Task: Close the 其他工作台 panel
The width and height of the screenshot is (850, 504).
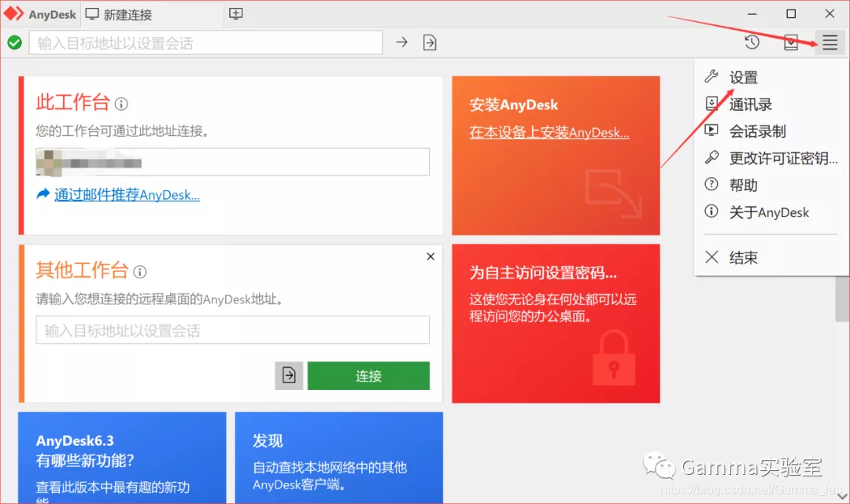Action: (430, 256)
